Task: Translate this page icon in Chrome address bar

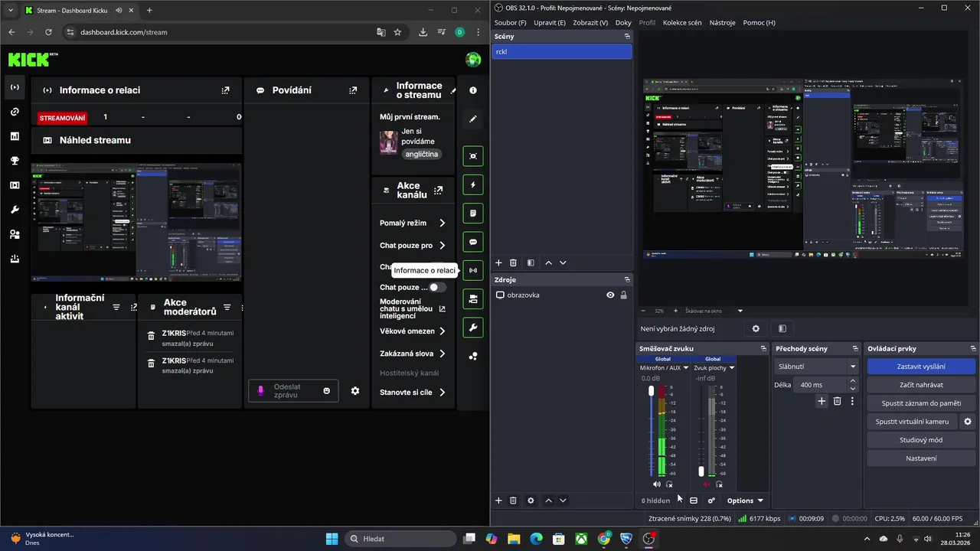Action: [381, 32]
